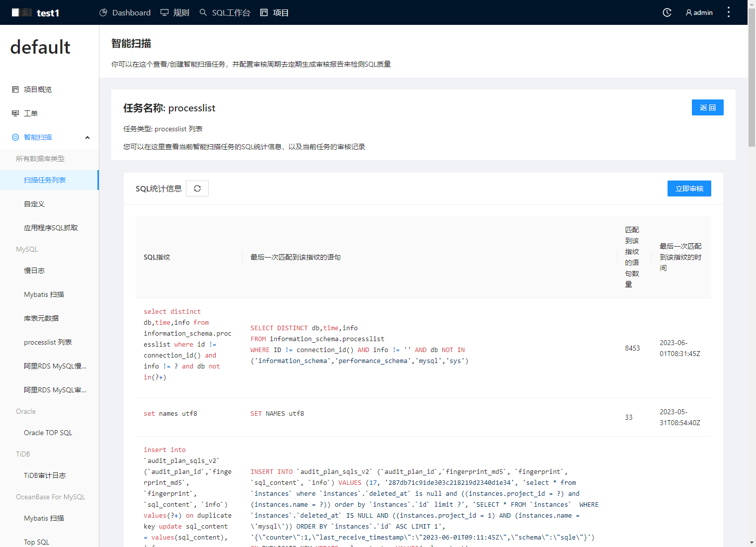Select 自定义 in sidebar
756x547 pixels.
click(x=49, y=204)
